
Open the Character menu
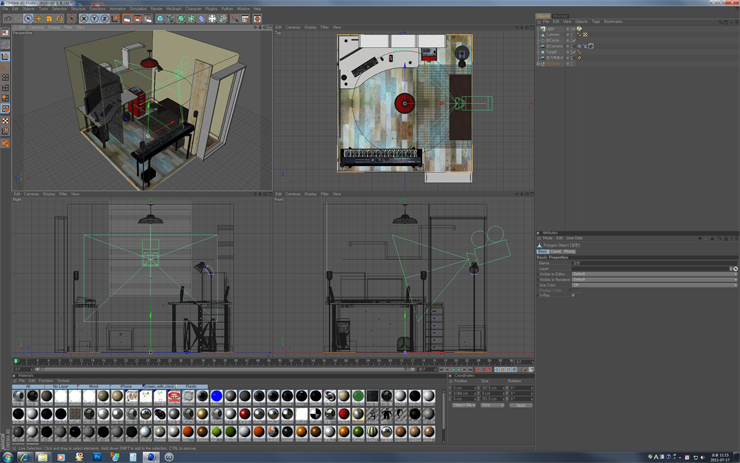(193, 9)
